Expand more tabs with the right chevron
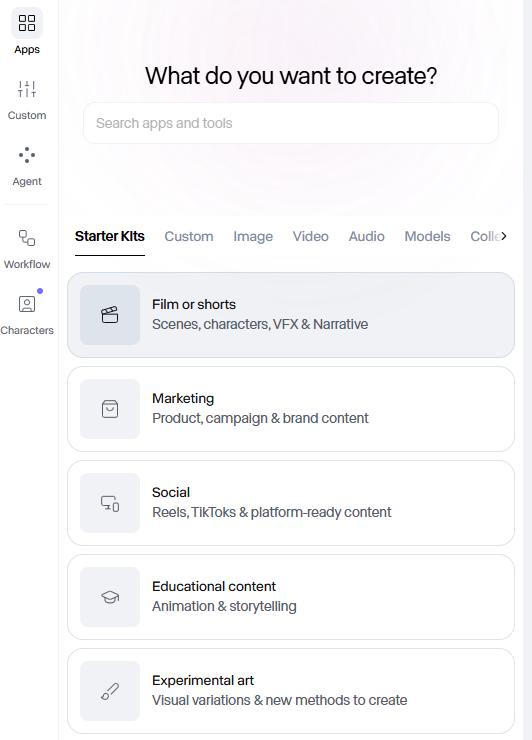This screenshot has width=532, height=740. coord(504,236)
